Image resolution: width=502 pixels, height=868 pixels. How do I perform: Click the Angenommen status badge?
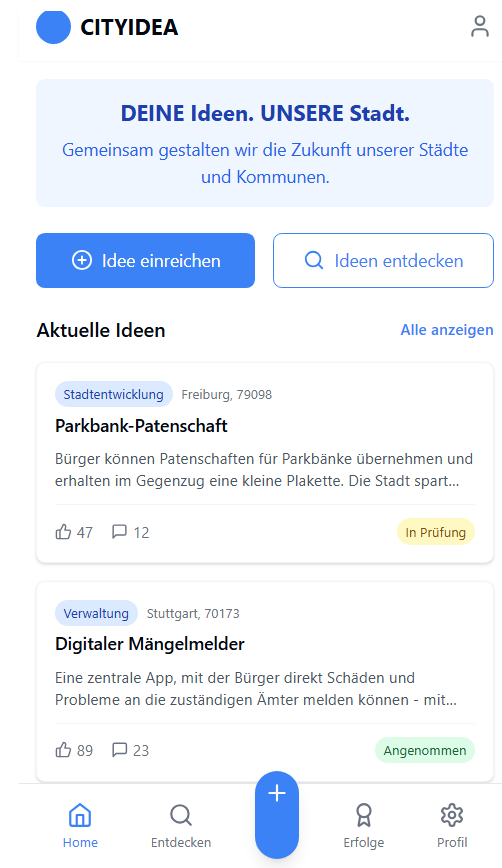[425, 750]
